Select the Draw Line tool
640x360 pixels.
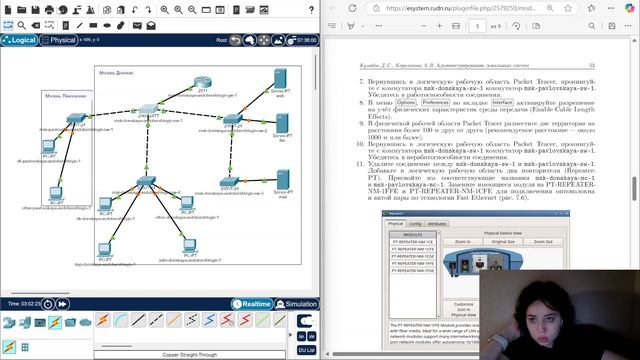pyautogui.click(x=80, y=25)
